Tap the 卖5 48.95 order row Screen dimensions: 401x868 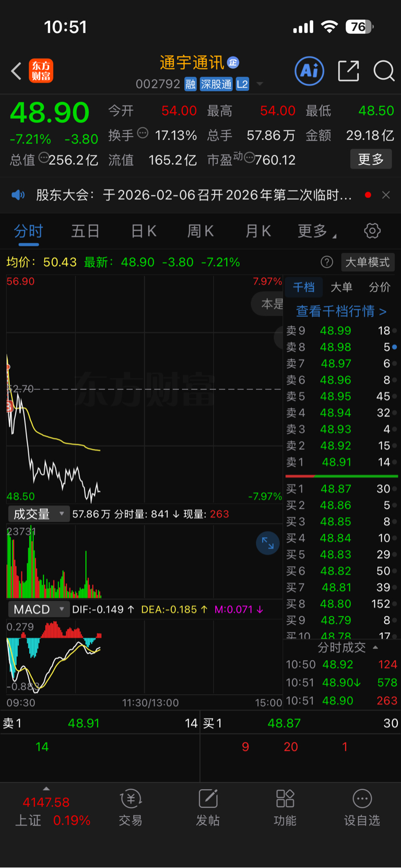[341, 396]
